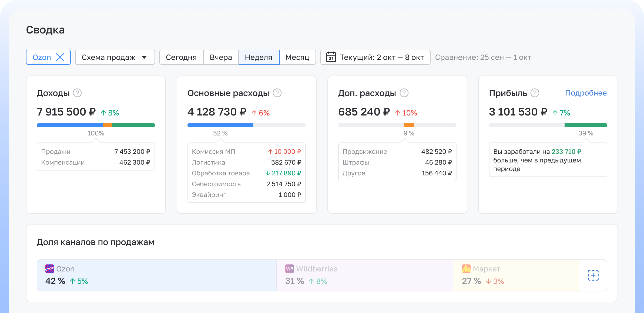644x313 pixels.
Task: Click calendar icon in date range picker
Action: coord(331,57)
